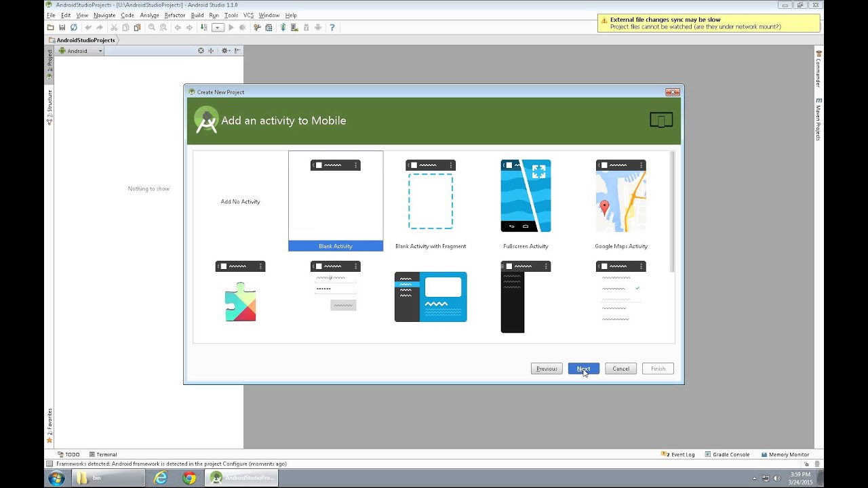Select the Add No Activity option
This screenshot has height=488, width=868.
pyautogui.click(x=240, y=201)
